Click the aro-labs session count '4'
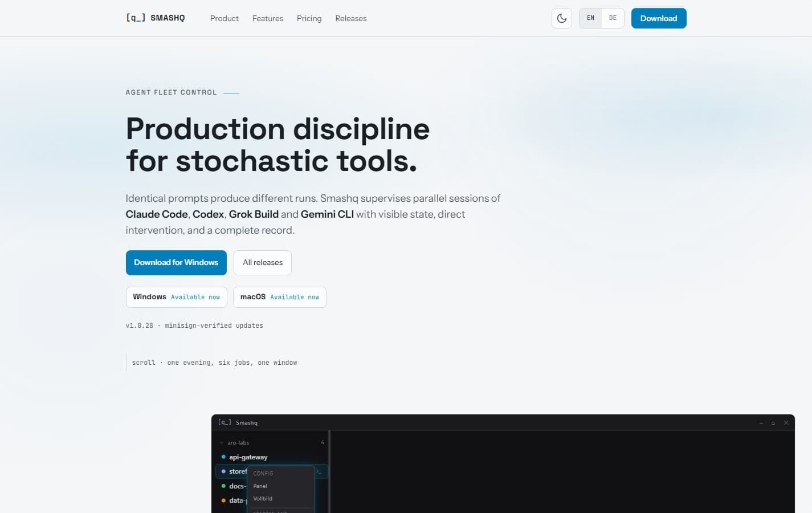The height and width of the screenshot is (513, 812). coord(323,442)
